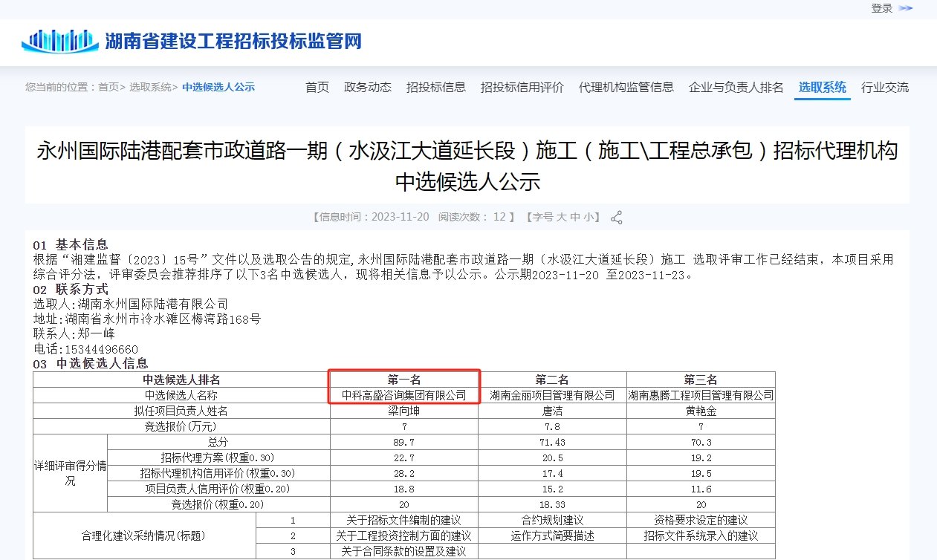Click suggestion 招标文件系统录入的建议
The image size is (937, 560).
pyautogui.click(x=701, y=535)
